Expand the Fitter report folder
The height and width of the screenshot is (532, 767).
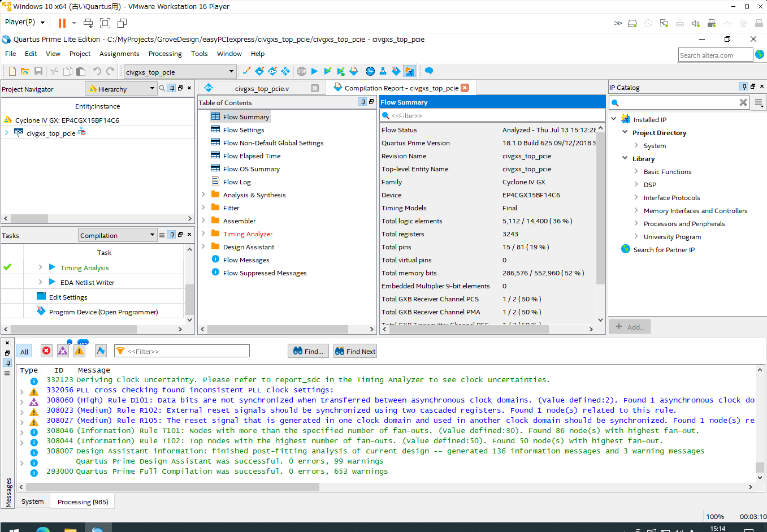pyautogui.click(x=203, y=207)
